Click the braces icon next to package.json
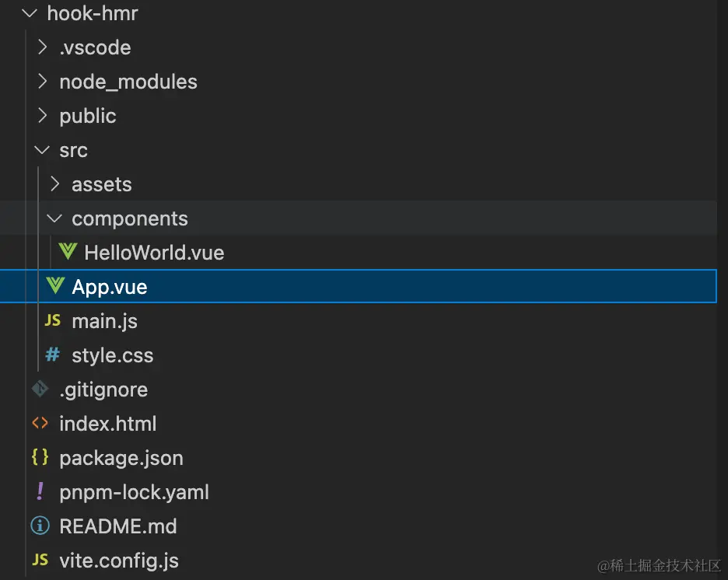Screen dimensions: 728x580 click(x=40, y=457)
